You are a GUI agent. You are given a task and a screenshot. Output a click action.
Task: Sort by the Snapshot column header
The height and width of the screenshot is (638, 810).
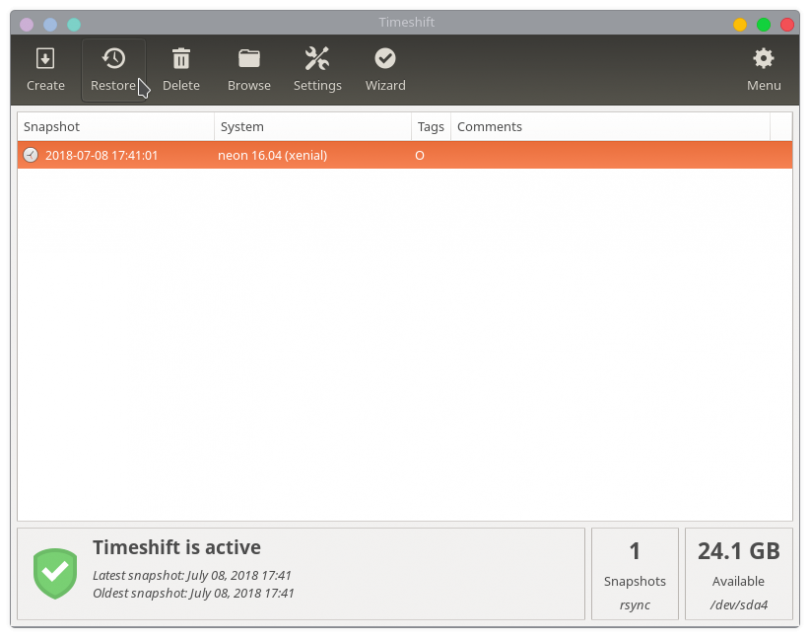[x=51, y=126]
